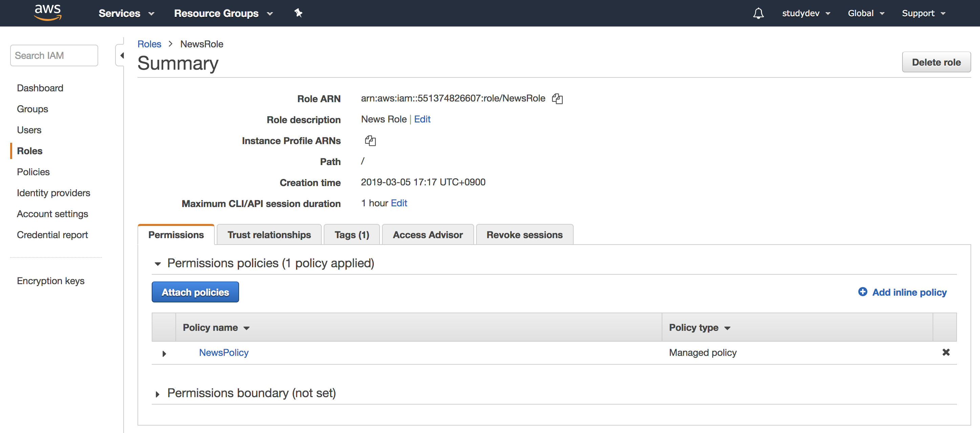Open the Access Advisor tab
The width and height of the screenshot is (980, 433).
(x=428, y=234)
